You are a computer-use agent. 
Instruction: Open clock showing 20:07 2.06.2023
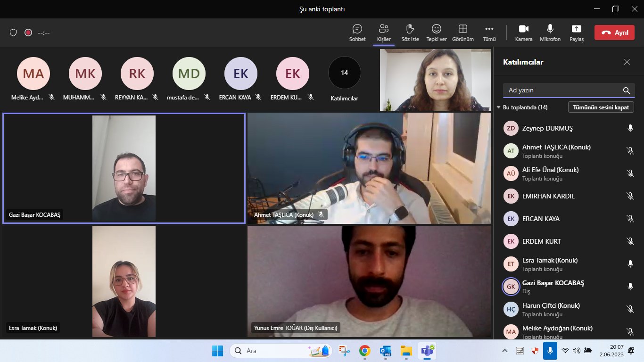611,351
